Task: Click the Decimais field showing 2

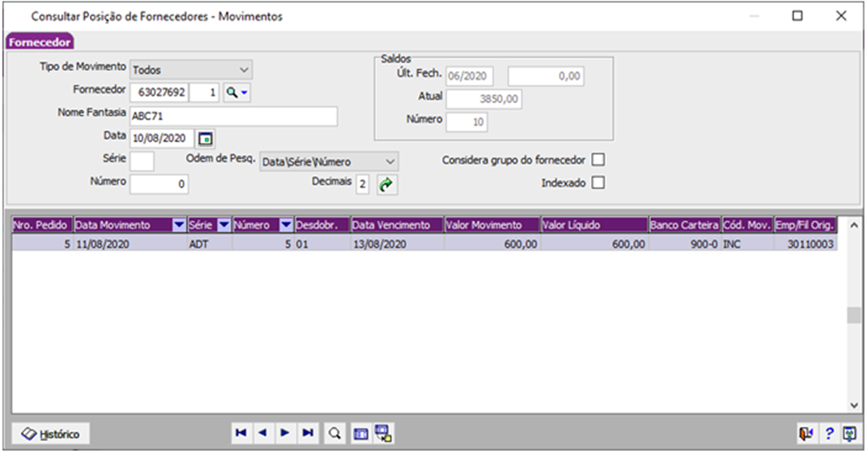Action: (x=362, y=185)
